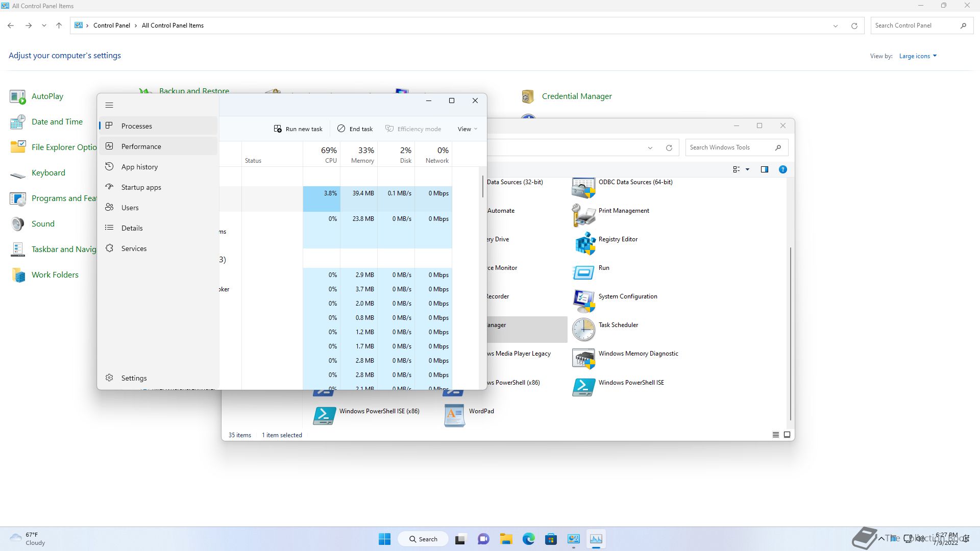Open the Task Scheduler clock icon
This screenshot has height=551, width=980.
[583, 329]
